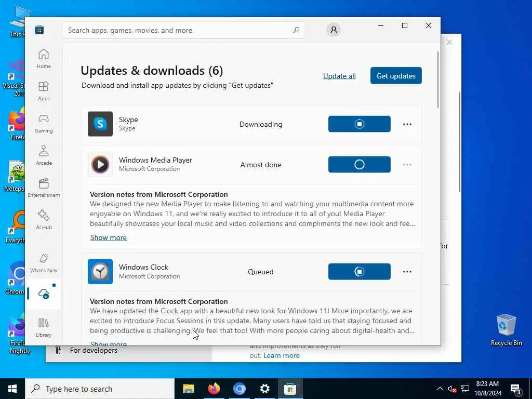
Task: Click Learn more link in Settings window
Action: pos(281,355)
